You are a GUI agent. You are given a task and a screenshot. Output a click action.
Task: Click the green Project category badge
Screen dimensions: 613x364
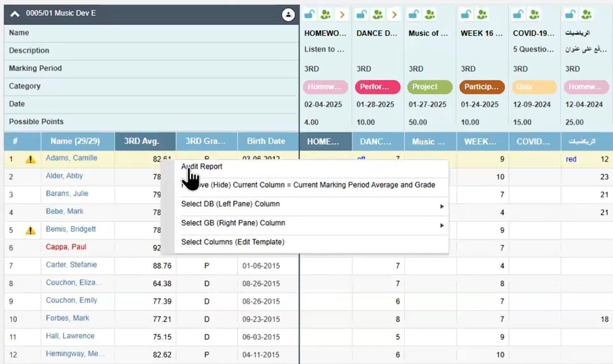429,87
